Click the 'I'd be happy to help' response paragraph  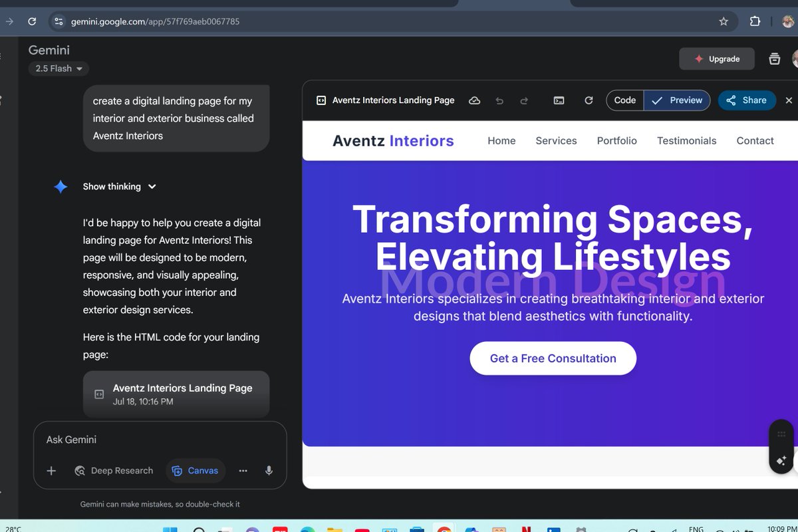pos(172,266)
